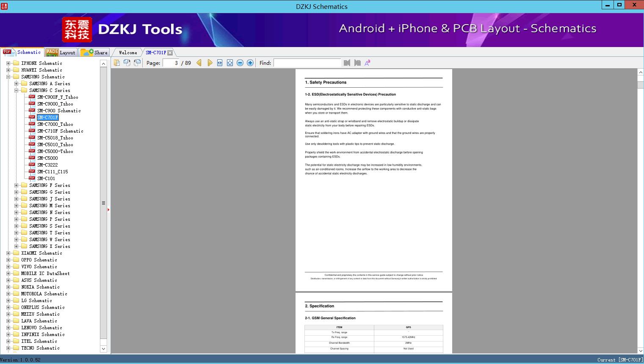Expand the SAMSUNG J Series folder
The width and height of the screenshot is (644, 364).
pos(16,199)
